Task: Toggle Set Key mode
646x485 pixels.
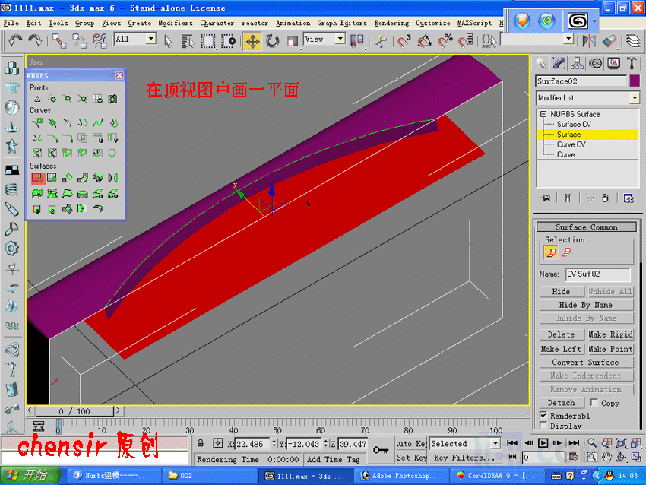Action: [412, 458]
